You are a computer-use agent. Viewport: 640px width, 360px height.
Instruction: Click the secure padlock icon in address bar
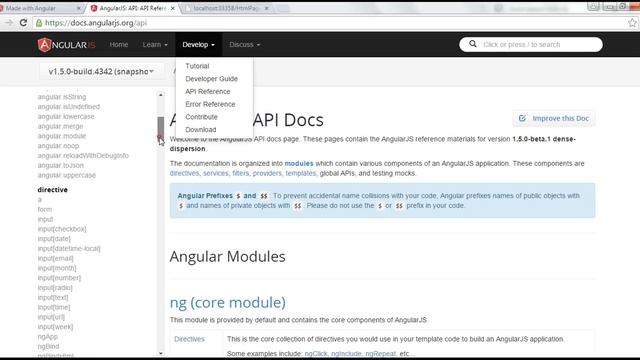click(x=39, y=23)
